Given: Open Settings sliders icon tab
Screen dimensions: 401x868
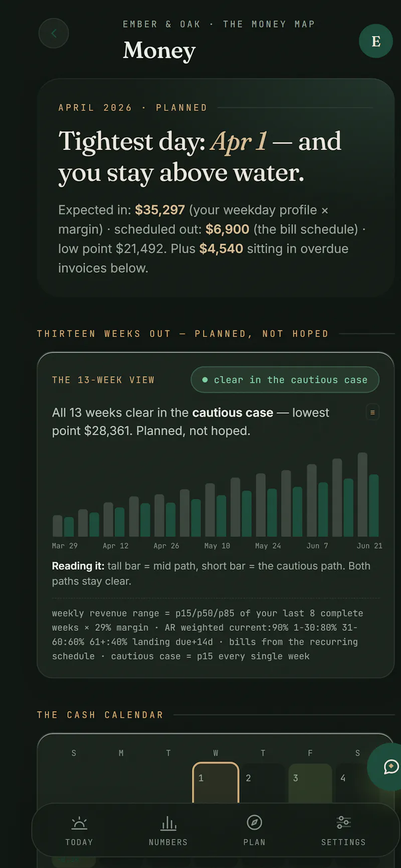Looking at the screenshot, I should 343,831.
